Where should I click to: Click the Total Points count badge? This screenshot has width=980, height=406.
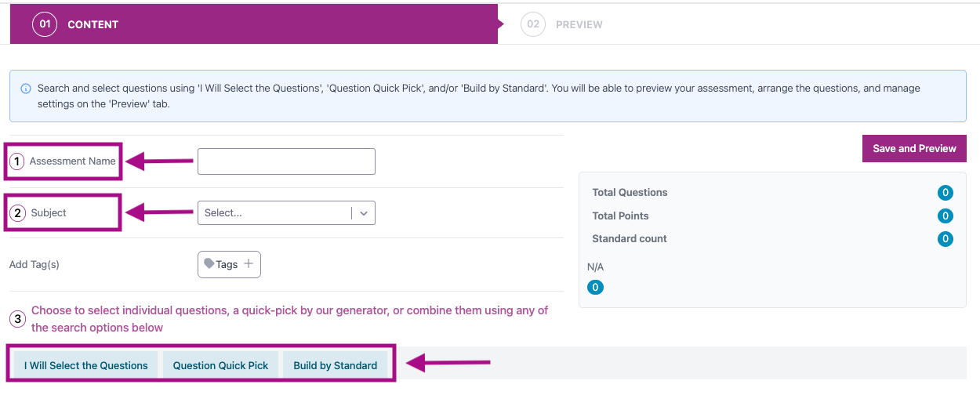click(946, 216)
